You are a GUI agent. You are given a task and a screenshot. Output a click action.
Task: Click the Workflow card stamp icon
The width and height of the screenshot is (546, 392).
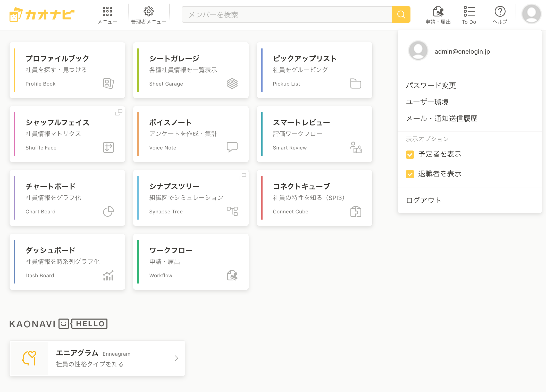(232, 275)
